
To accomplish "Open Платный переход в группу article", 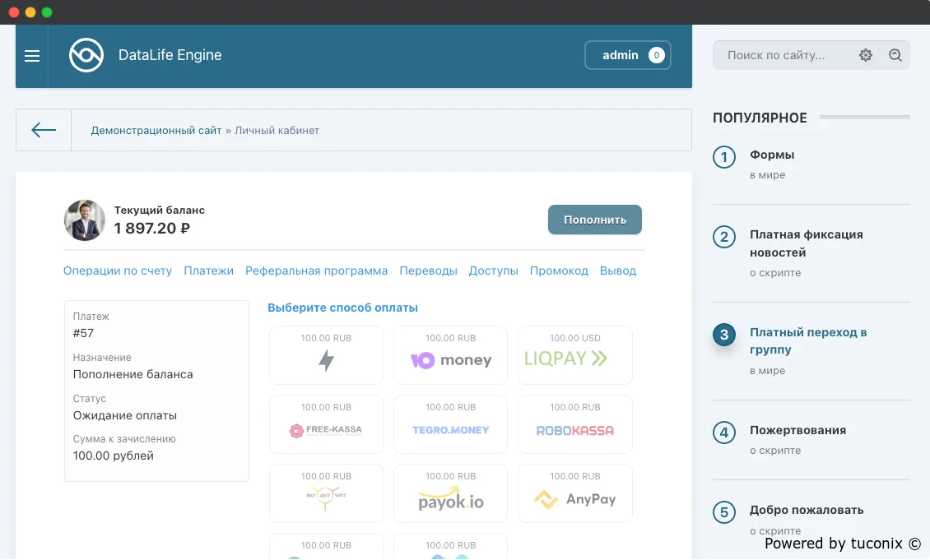I will pyautogui.click(x=808, y=340).
